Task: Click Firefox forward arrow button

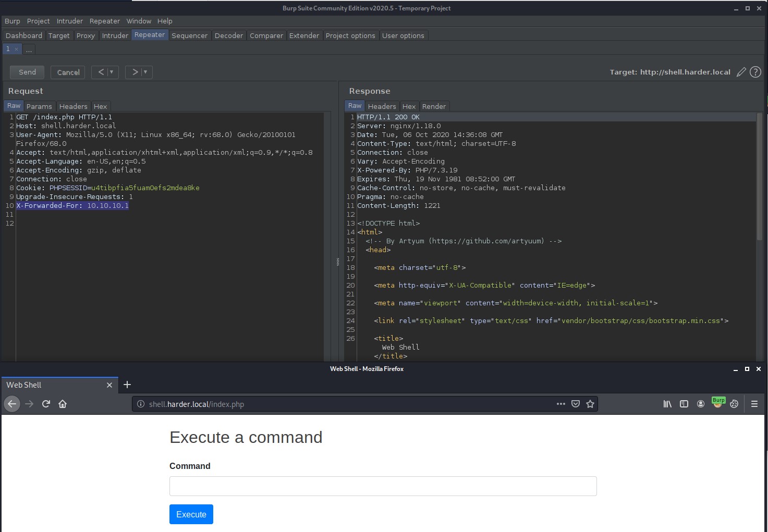Action: click(29, 404)
